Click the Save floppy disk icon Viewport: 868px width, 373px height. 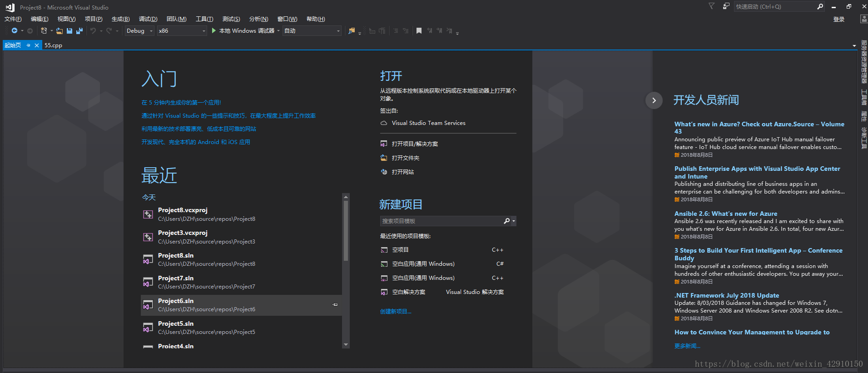69,31
